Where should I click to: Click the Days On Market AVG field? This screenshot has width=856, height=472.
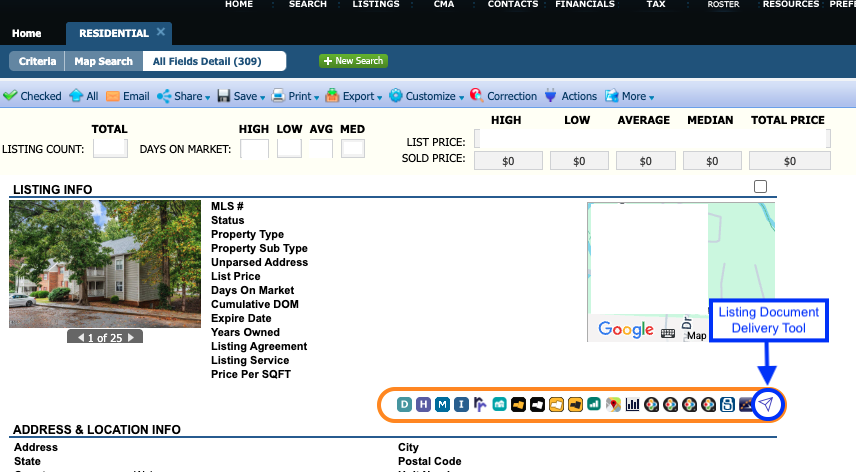(322, 148)
